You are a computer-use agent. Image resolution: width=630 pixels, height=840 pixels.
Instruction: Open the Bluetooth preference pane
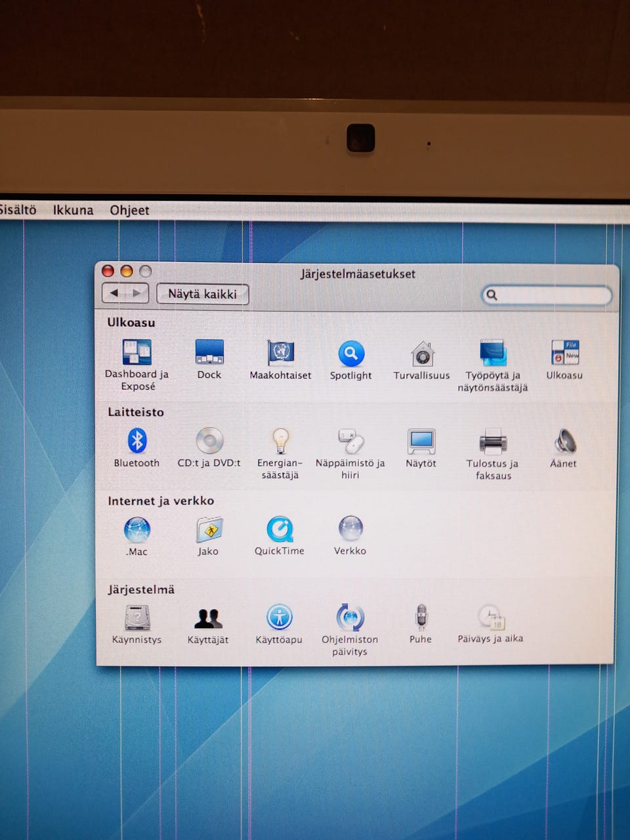[136, 441]
